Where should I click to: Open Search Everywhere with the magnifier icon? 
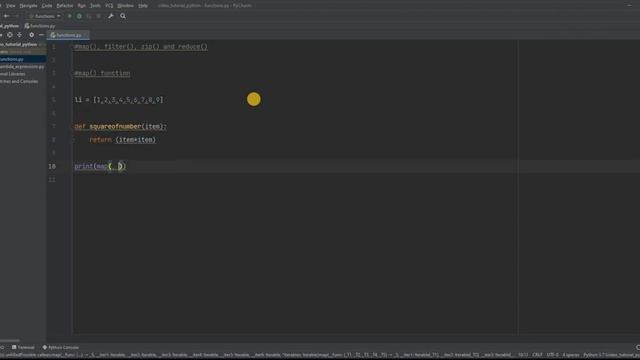123,16
